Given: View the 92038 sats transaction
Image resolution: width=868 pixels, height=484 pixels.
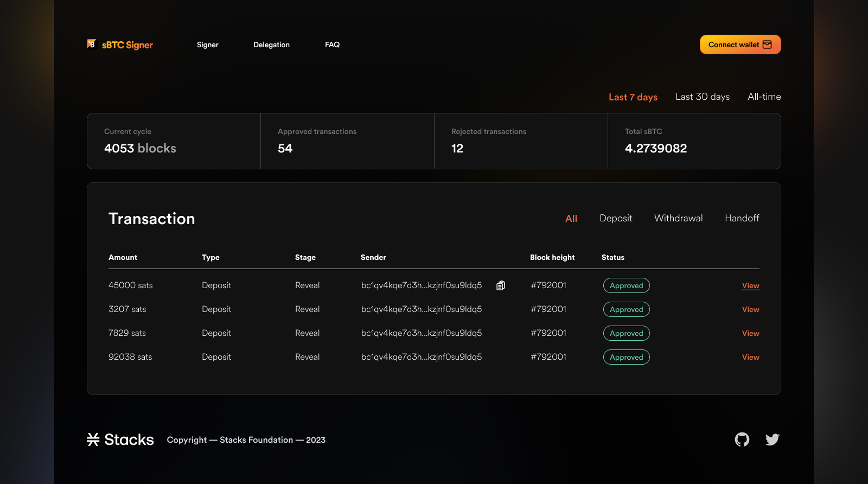Looking at the screenshot, I should (x=750, y=357).
